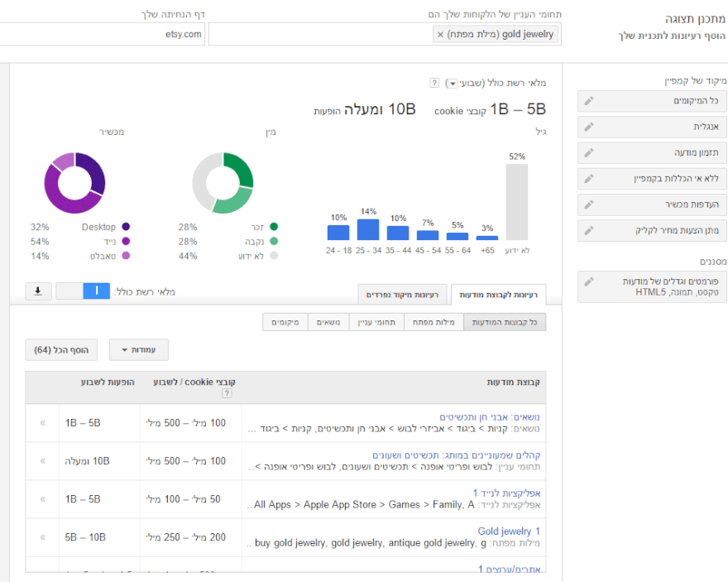This screenshot has height=582, width=728.
Task: Edit ad formats and sizes filter
Action: coord(589,281)
